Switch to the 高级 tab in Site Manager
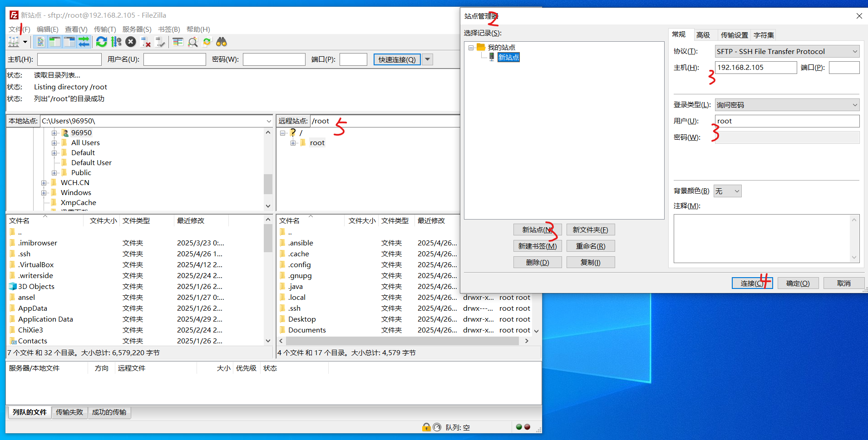 (703, 34)
